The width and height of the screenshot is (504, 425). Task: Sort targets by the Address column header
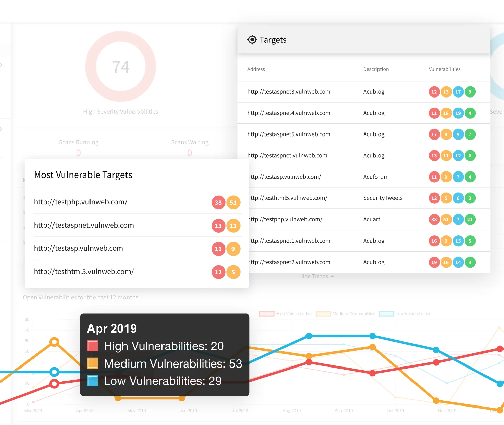(256, 69)
